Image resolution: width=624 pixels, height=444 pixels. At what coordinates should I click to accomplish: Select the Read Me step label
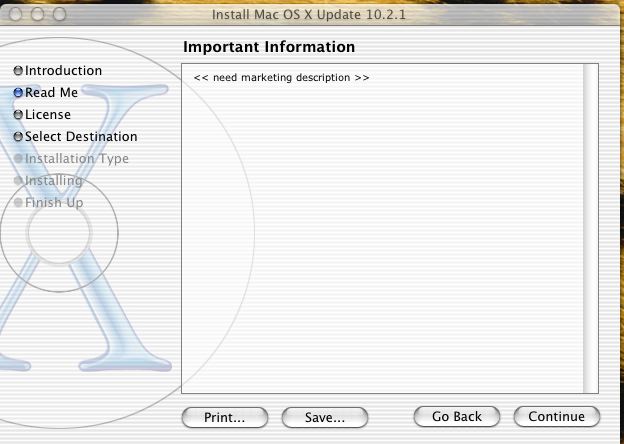click(x=51, y=93)
